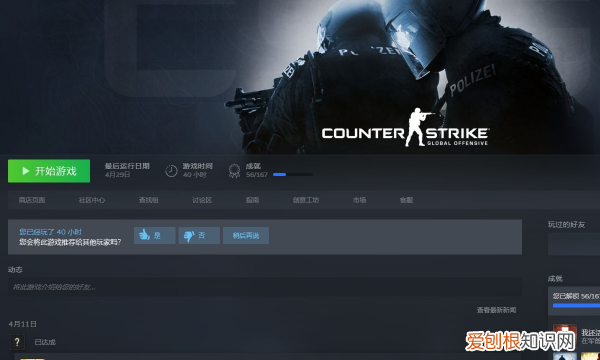
Task: Open the 指南 guides tab
Action: tap(252, 200)
